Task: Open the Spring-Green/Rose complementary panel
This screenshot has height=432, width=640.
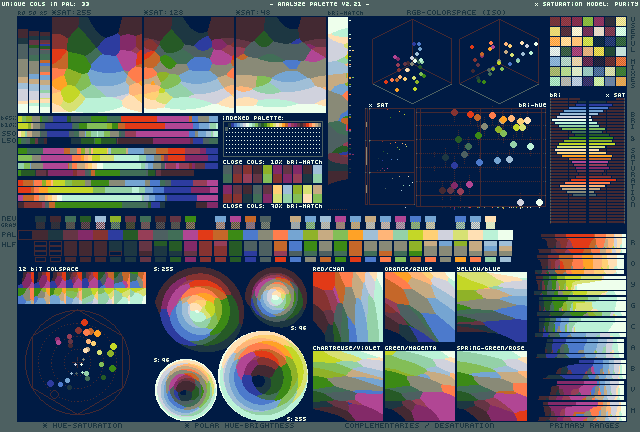Action: [492, 386]
